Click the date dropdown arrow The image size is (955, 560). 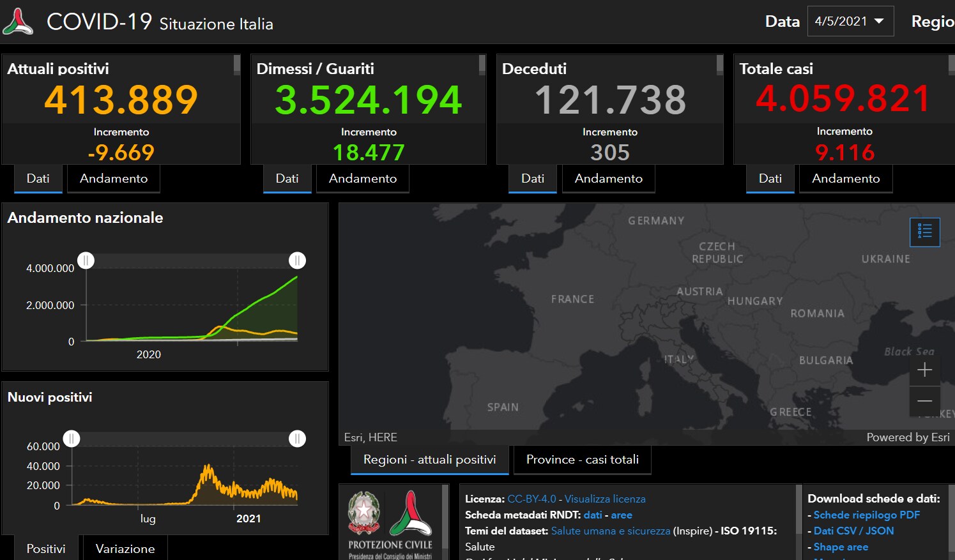click(x=879, y=21)
